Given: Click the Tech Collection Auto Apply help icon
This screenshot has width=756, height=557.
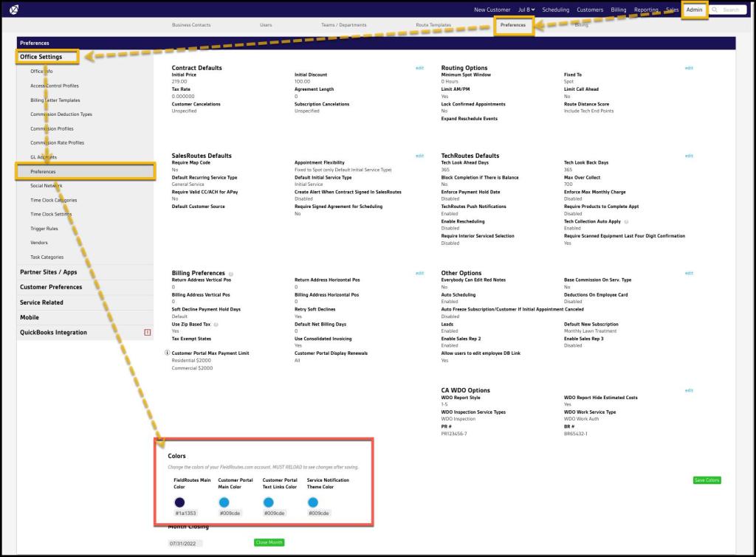Looking at the screenshot, I should click(626, 221).
